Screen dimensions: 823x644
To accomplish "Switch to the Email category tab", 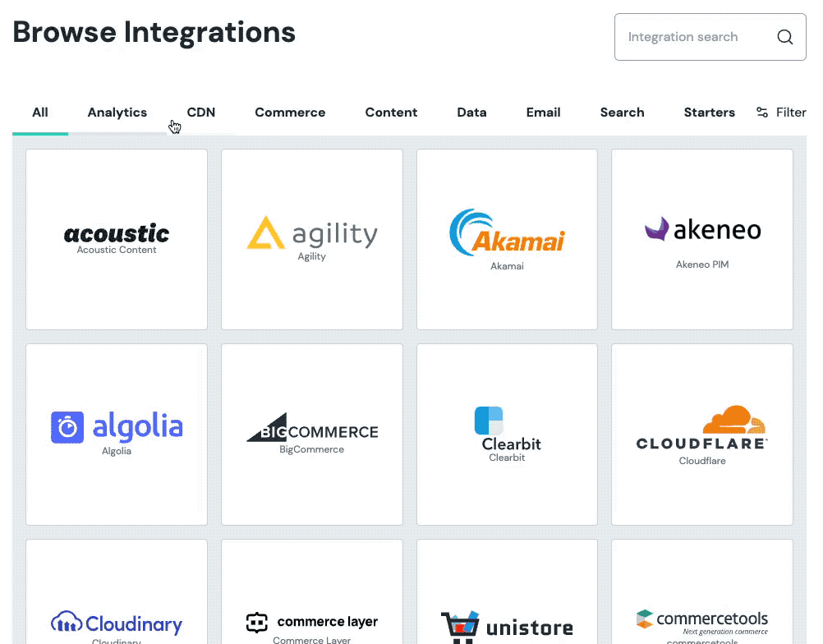I will pos(543,112).
